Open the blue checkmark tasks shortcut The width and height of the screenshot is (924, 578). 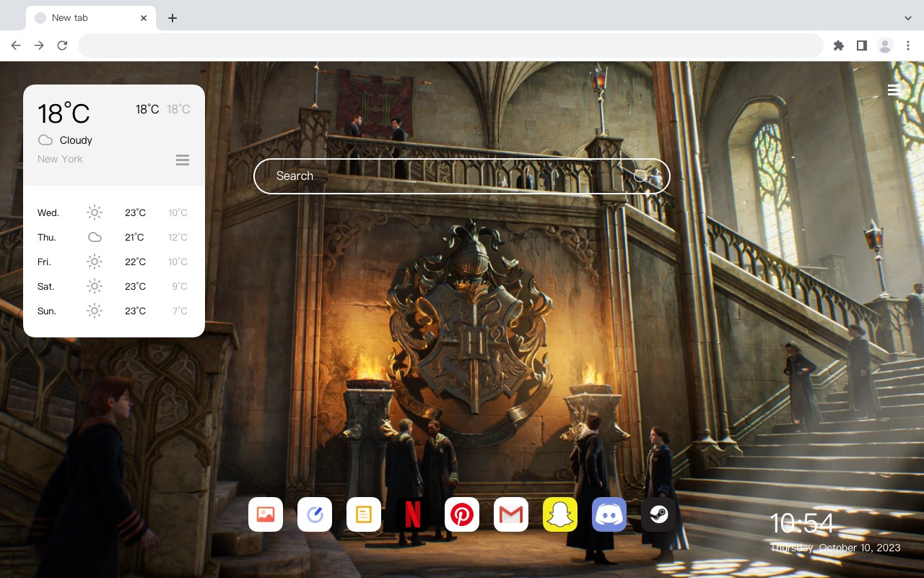tap(315, 514)
